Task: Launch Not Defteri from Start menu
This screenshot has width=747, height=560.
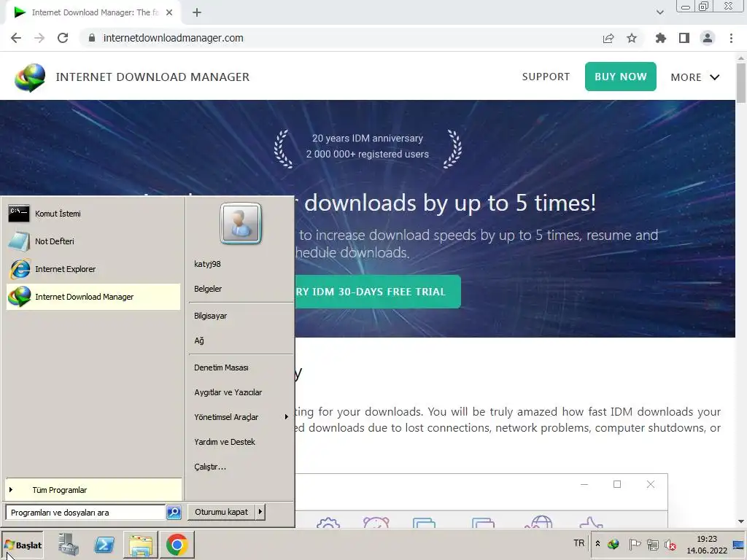Action: click(x=93, y=241)
